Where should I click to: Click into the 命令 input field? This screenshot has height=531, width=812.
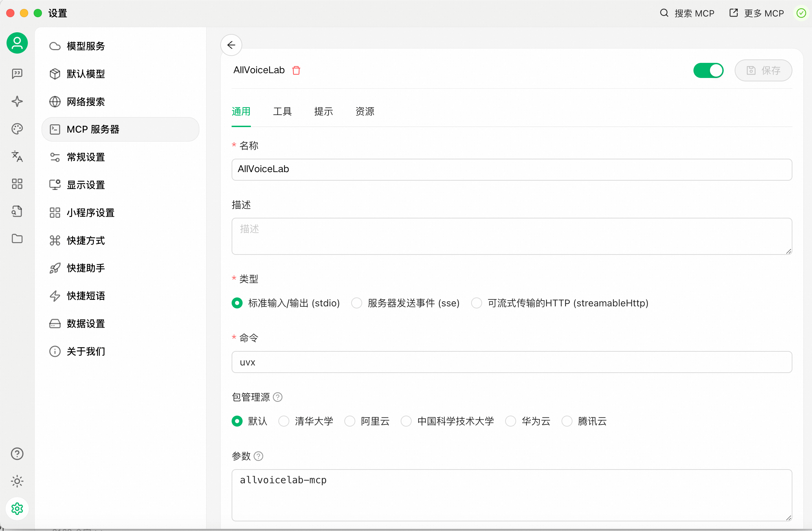click(512, 362)
